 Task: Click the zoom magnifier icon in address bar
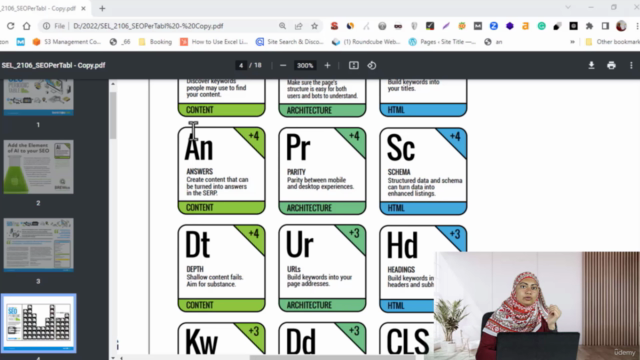coord(282,26)
